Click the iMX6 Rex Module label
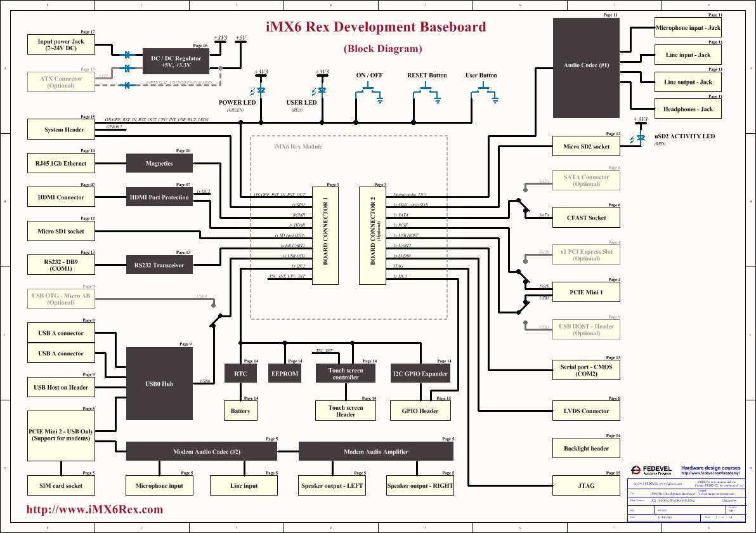This screenshot has height=533, width=756. (x=298, y=147)
